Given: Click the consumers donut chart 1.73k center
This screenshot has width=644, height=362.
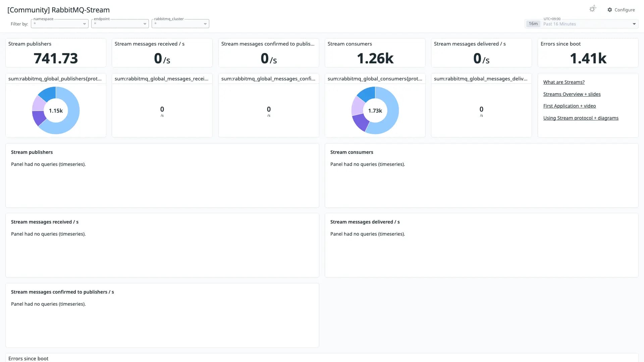Looking at the screenshot, I should click(375, 111).
